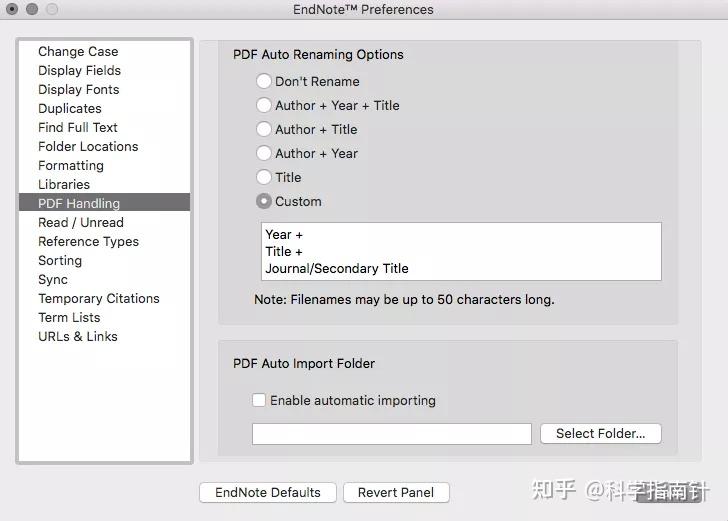Image resolution: width=728 pixels, height=521 pixels.
Task: Click the custom filename fields text box
Action: [460, 251]
